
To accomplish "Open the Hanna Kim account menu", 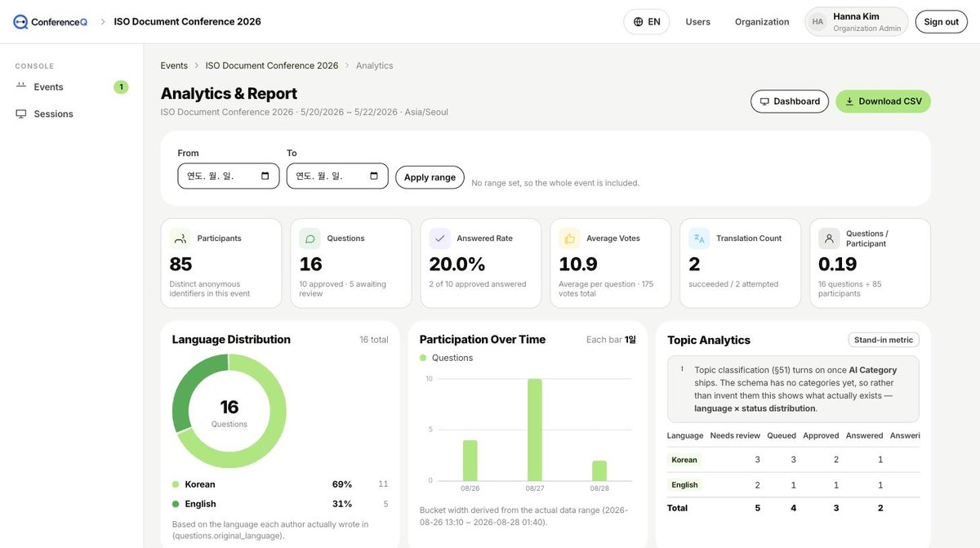I will pos(857,22).
